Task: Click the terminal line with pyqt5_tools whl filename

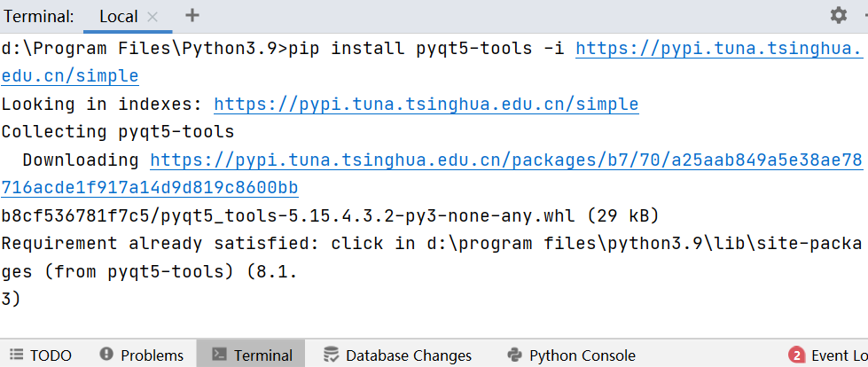Action: (330, 216)
